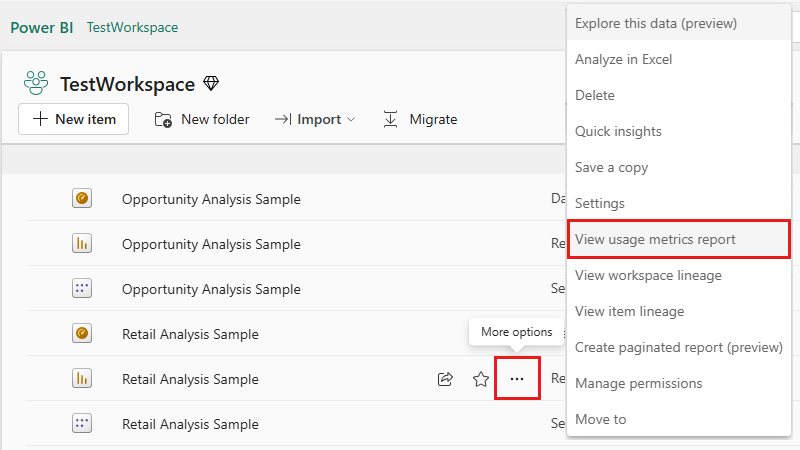Click the New item button
The image size is (800, 450).
74,119
